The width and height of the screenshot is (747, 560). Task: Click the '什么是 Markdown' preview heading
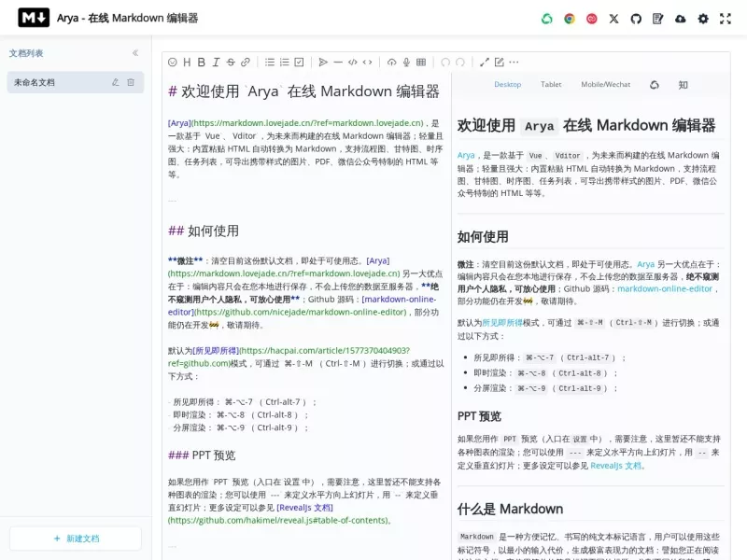click(x=510, y=509)
